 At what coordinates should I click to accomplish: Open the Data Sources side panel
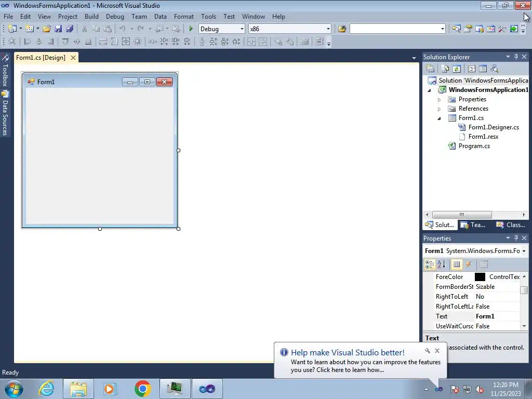[x=5, y=113]
